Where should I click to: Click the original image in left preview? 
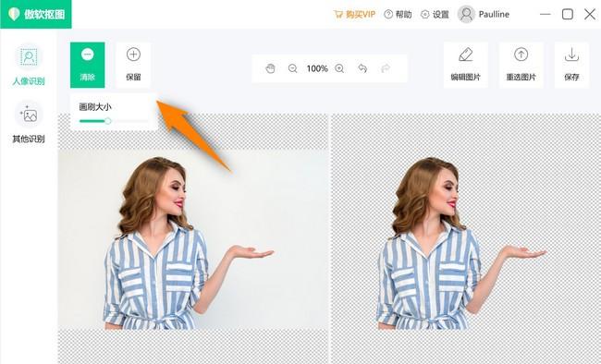click(x=193, y=239)
